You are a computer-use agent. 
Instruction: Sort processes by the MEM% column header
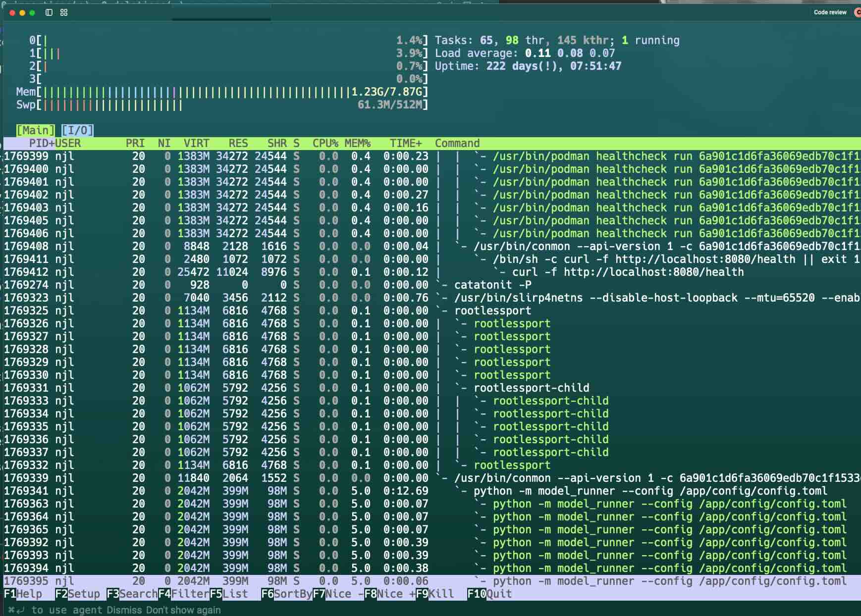357,144
